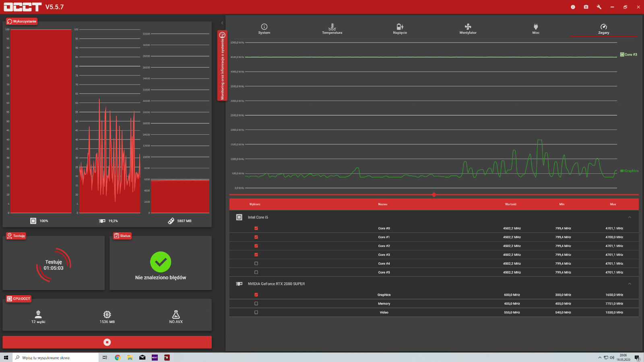Switch to the Temperatura tab
Viewport: 644px width, 362px height.
point(332,29)
